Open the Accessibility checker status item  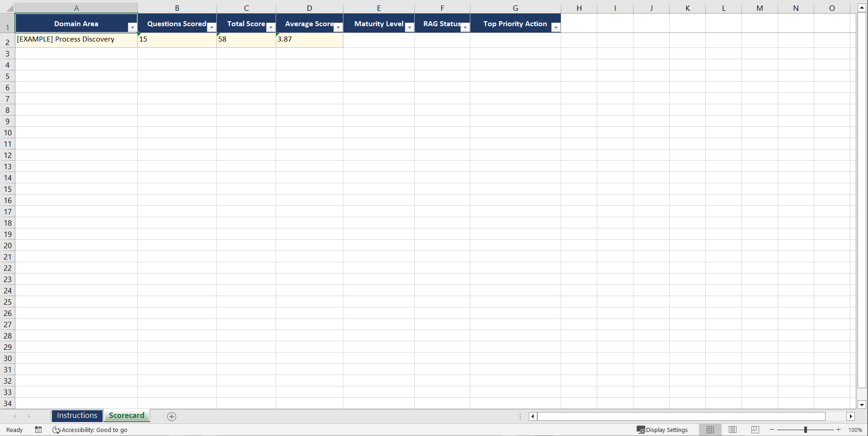(x=90, y=430)
